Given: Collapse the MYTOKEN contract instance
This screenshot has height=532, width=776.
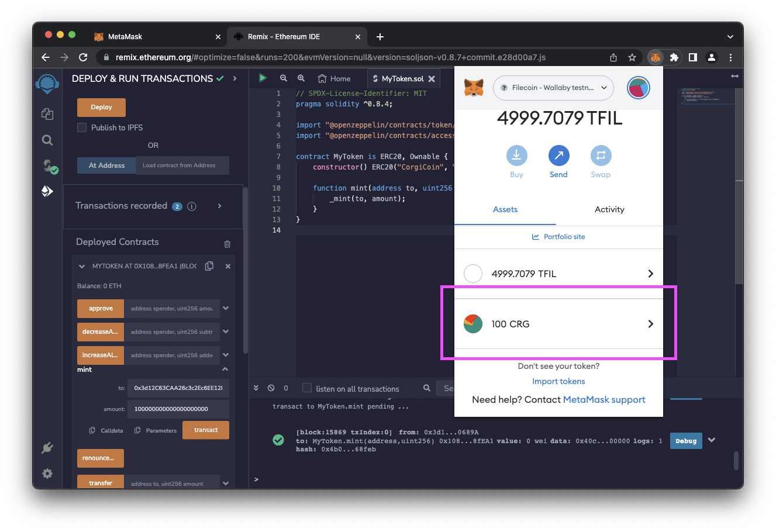Looking at the screenshot, I should pos(82,266).
